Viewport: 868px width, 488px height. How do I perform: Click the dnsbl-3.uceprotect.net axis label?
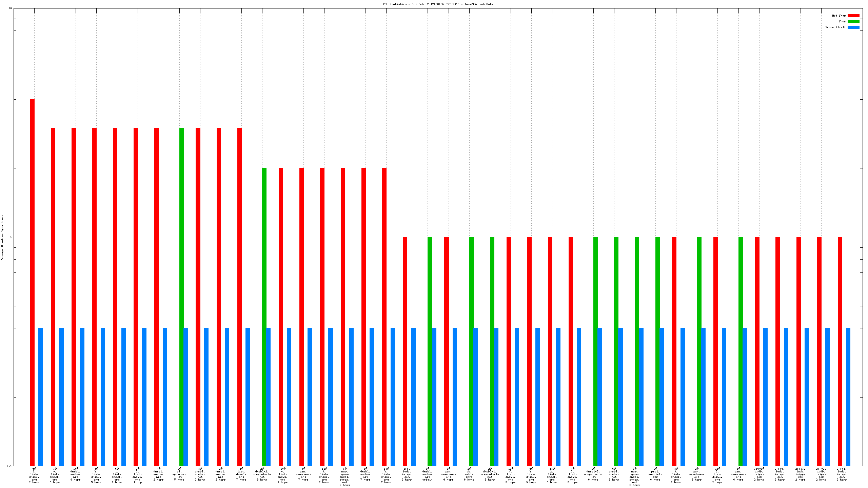click(593, 474)
